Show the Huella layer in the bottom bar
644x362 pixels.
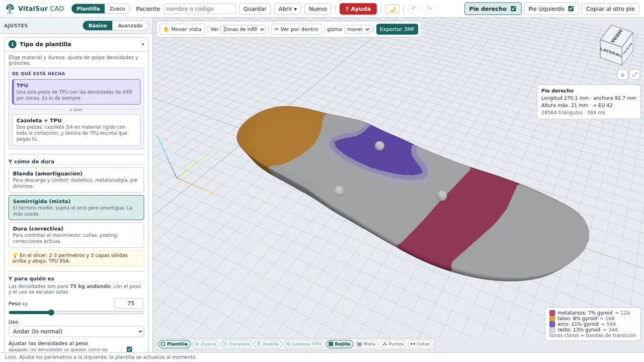click(x=268, y=344)
